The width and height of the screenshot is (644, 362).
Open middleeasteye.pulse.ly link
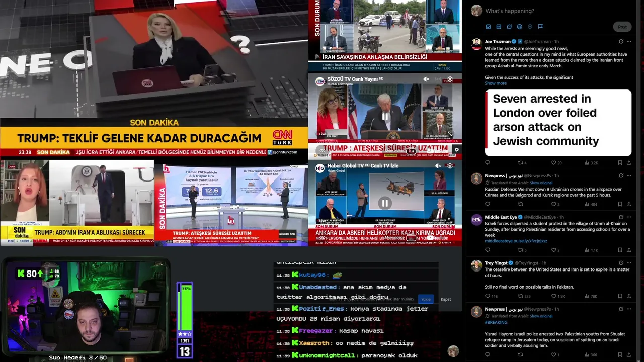click(516, 241)
